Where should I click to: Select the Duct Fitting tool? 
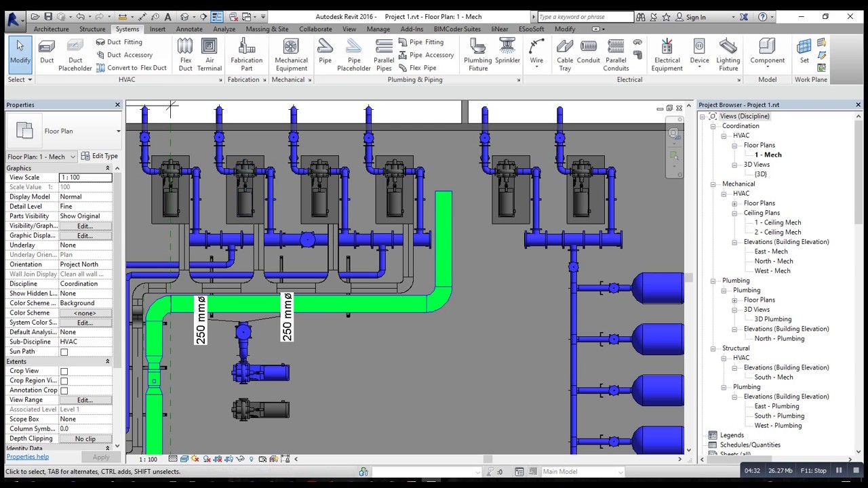[x=119, y=42]
